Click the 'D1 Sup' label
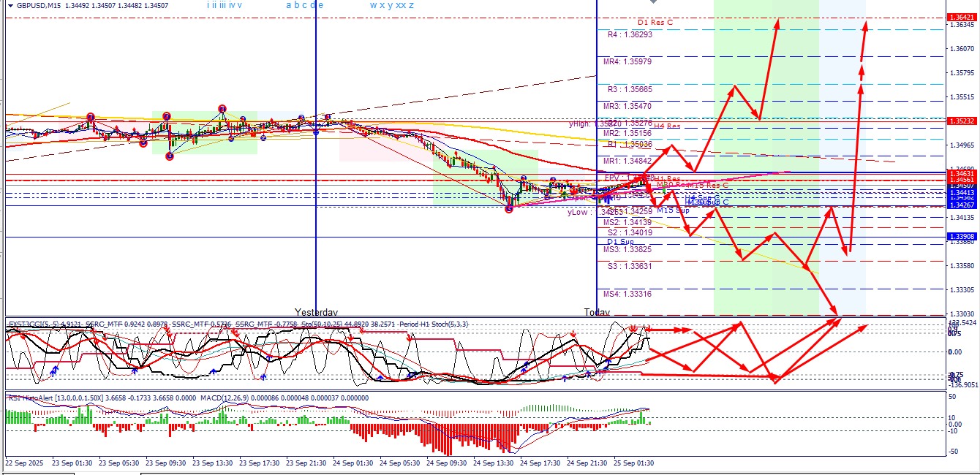This screenshot has height=475, width=980. tap(622, 242)
